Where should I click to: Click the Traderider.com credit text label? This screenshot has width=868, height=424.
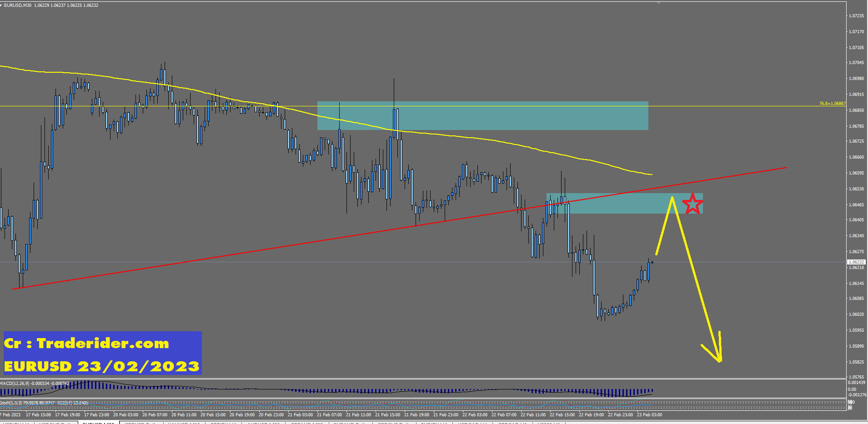(x=86, y=343)
